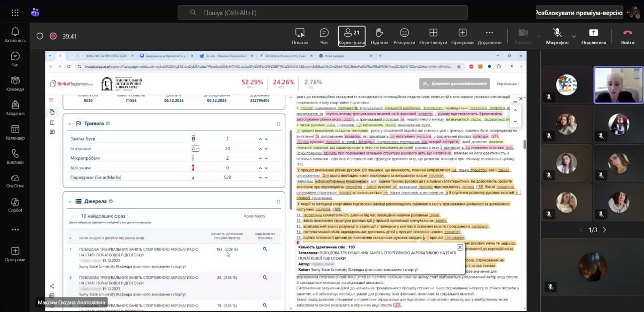Collapse the Джерела sources section

(69, 201)
